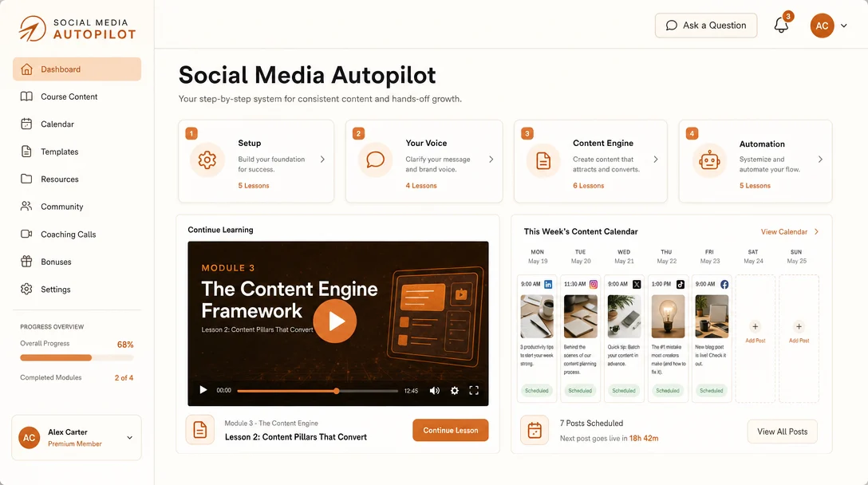Click the Automation robot icon
The height and width of the screenshot is (485, 868).
709,160
